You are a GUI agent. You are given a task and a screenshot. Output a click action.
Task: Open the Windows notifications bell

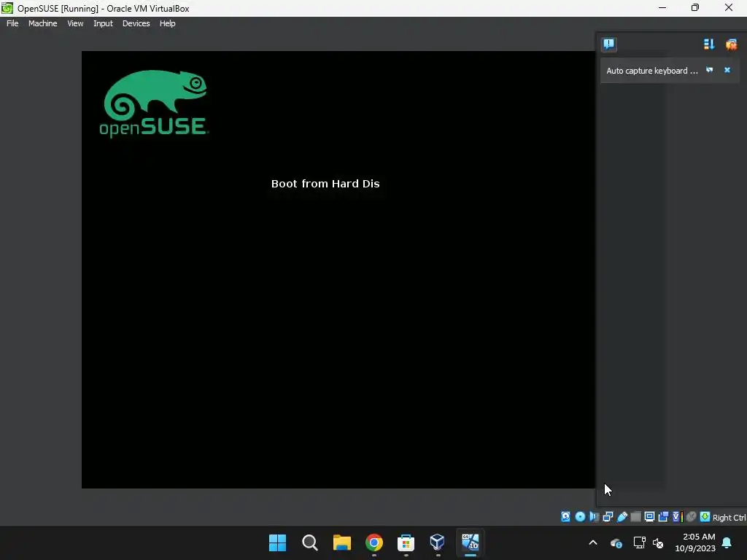727,542
